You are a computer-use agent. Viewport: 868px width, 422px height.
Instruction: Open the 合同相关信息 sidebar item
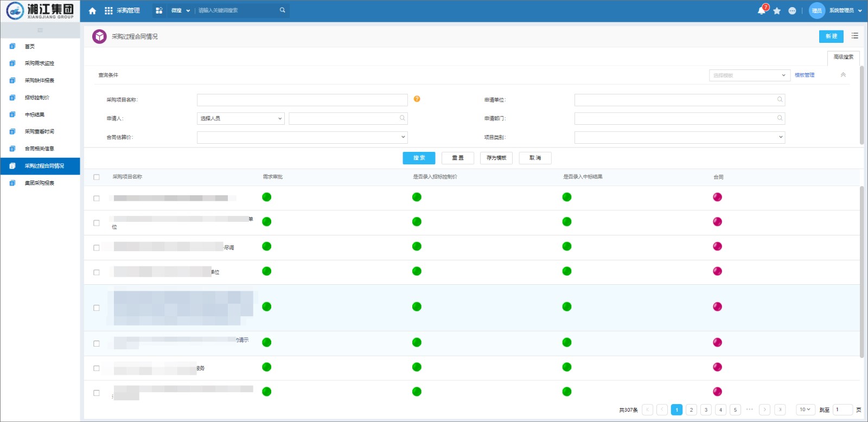point(40,149)
